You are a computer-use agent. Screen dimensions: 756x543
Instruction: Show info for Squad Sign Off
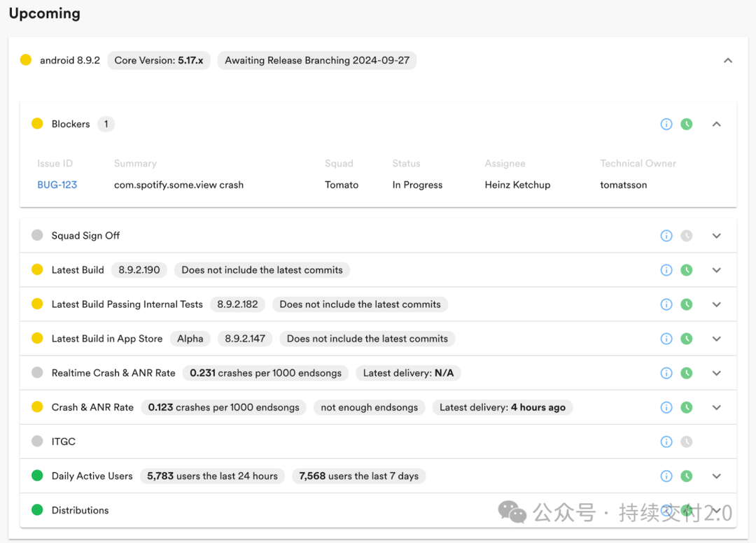coord(666,236)
